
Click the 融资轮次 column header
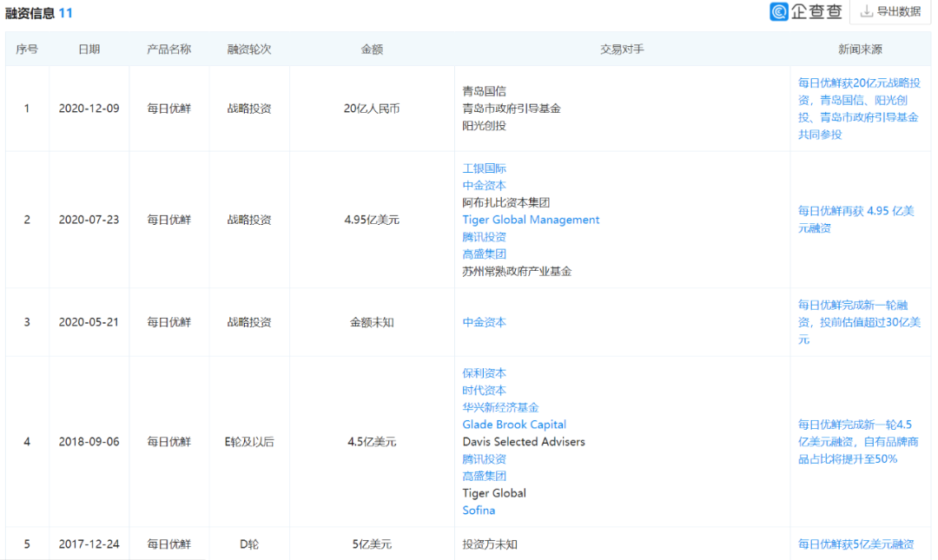pos(249,49)
